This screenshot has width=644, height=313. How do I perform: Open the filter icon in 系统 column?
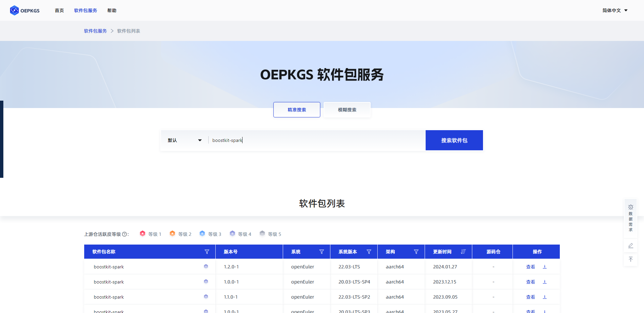click(x=322, y=252)
